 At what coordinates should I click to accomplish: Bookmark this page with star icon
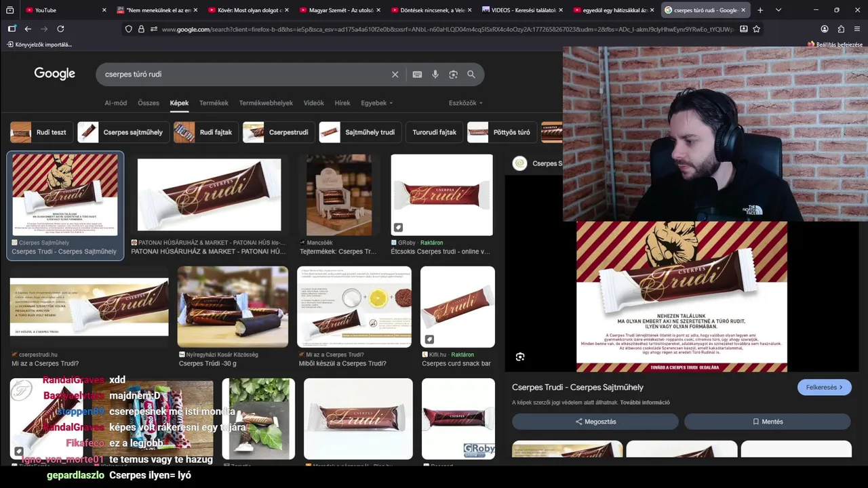click(x=756, y=29)
